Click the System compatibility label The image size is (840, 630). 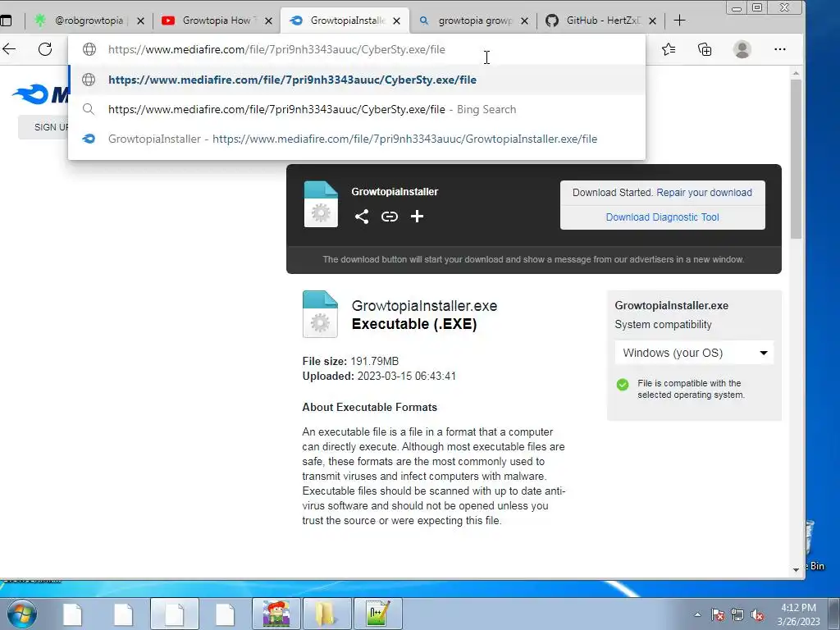click(x=663, y=325)
